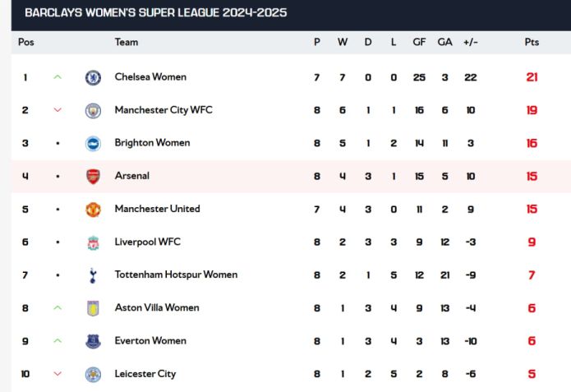Click the Chelsea Women club crest
This screenshot has height=392, width=571.
click(x=93, y=77)
